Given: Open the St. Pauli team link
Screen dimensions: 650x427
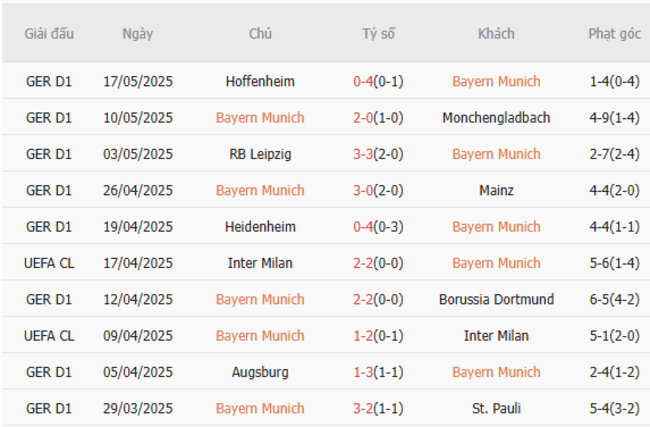Looking at the screenshot, I should click(x=496, y=408).
